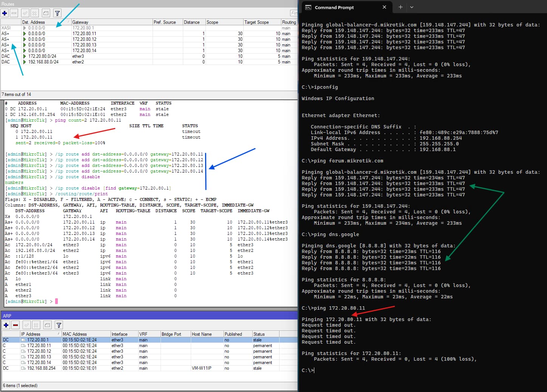Click the Add button in Routes toolbar
Viewport: 547px width, 392px height.
pos(5,13)
